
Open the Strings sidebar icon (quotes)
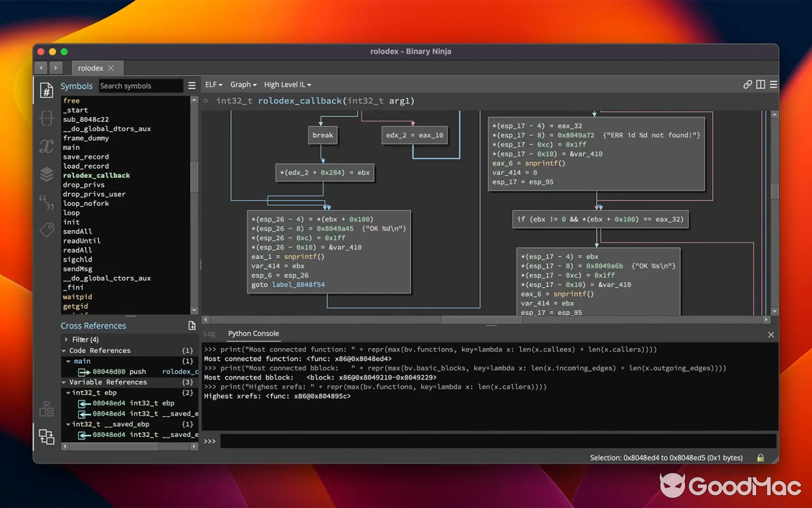click(46, 202)
